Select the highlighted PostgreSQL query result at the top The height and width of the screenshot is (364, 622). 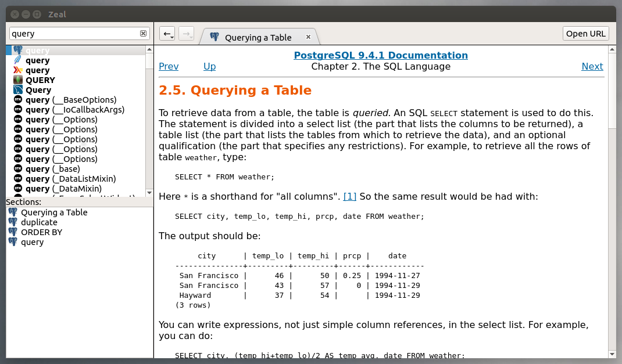pos(76,51)
